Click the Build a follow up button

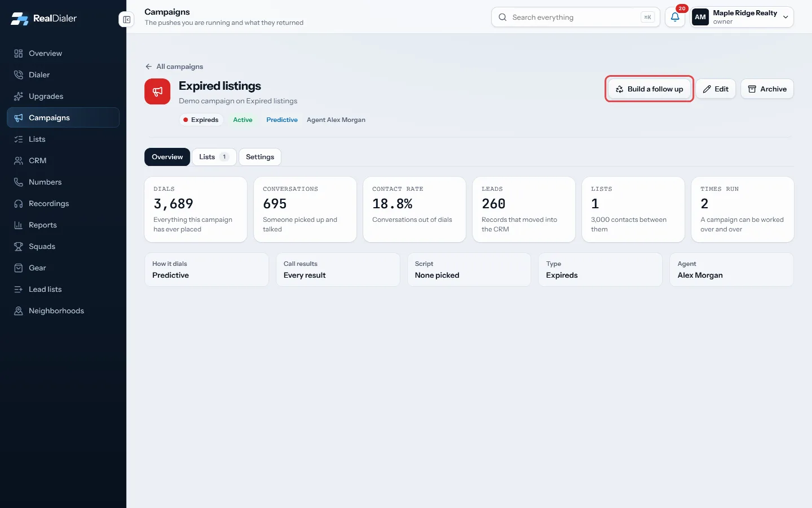tap(649, 89)
